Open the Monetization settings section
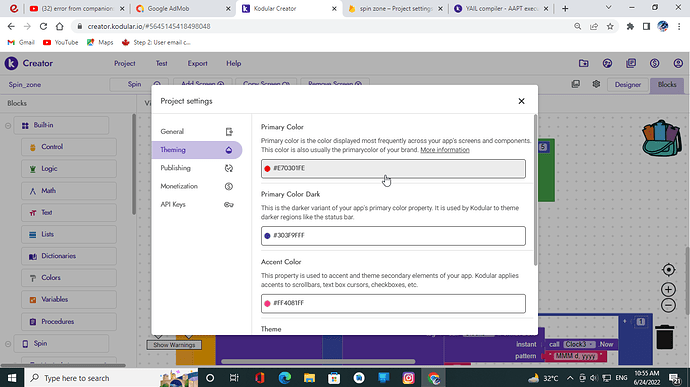The width and height of the screenshot is (690, 387). pyautogui.click(x=197, y=186)
